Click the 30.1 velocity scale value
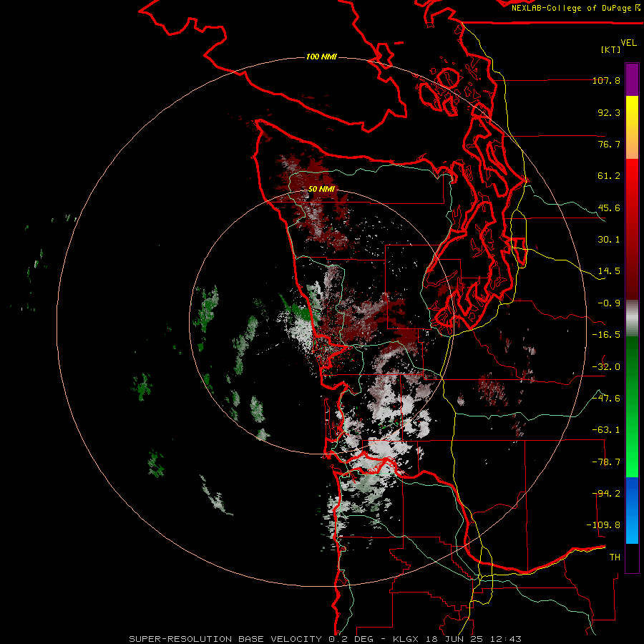 click(609, 240)
